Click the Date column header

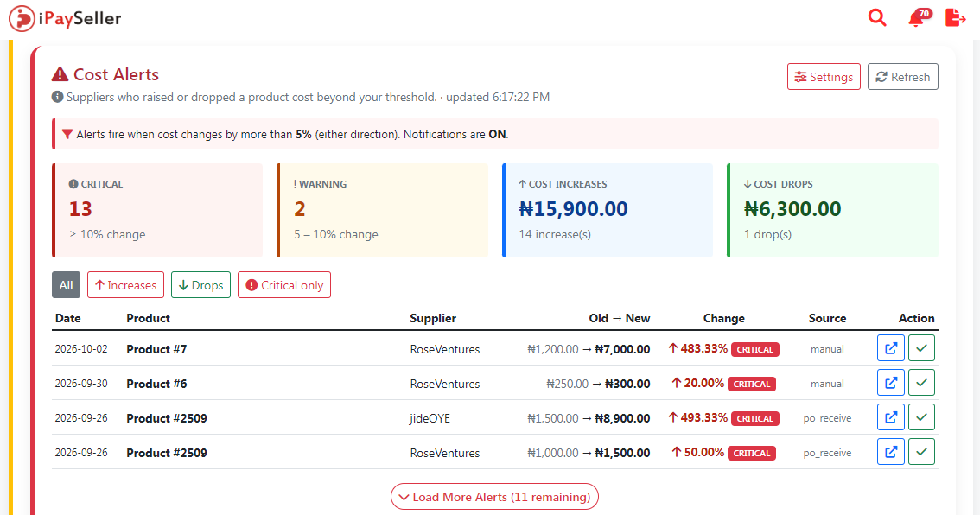tap(68, 318)
